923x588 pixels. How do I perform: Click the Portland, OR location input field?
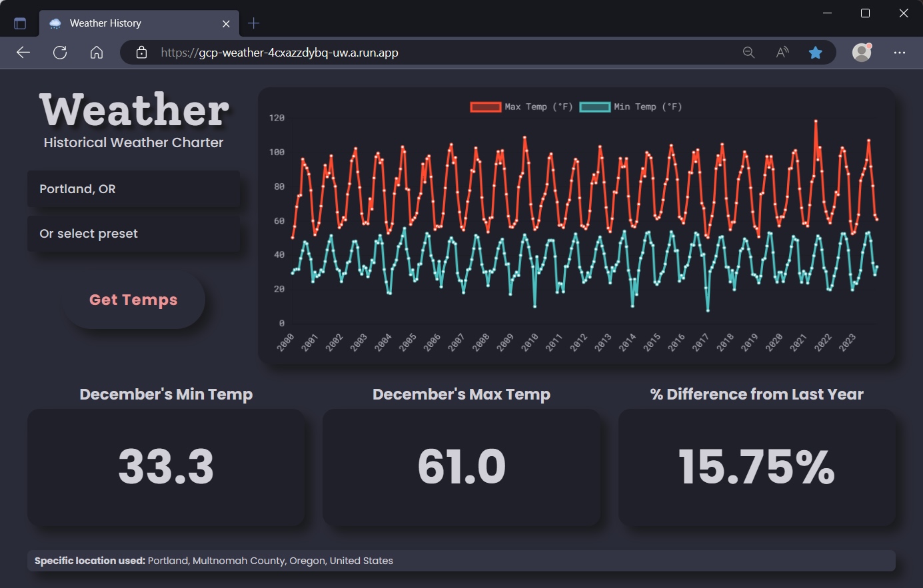point(133,189)
